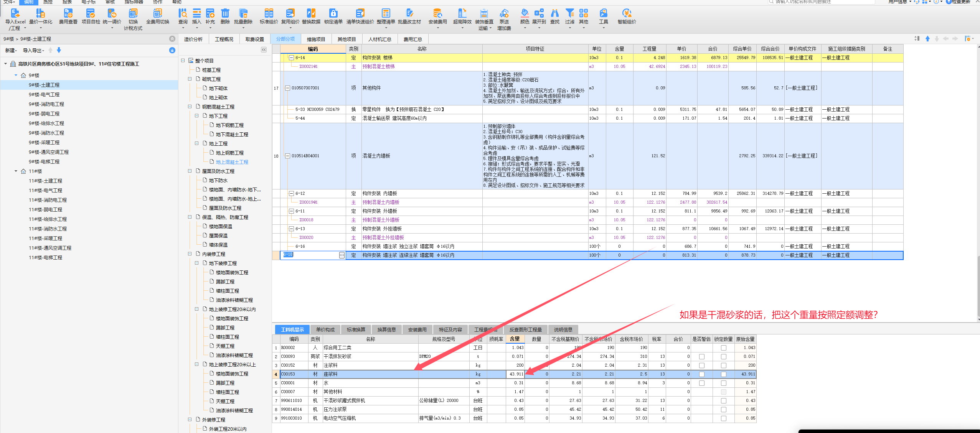Screen dimensions: 980x433
Task: Click the move-up blue arrow icon
Action: (x=927, y=39)
